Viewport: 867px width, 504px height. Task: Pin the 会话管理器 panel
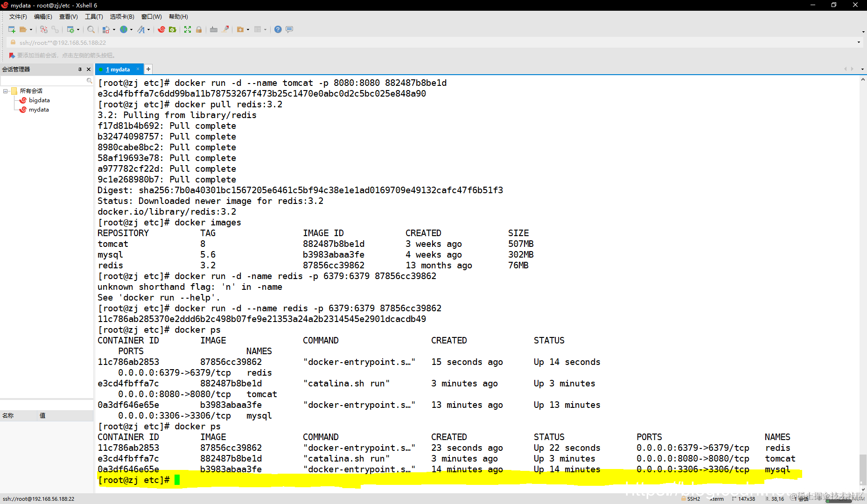point(80,70)
